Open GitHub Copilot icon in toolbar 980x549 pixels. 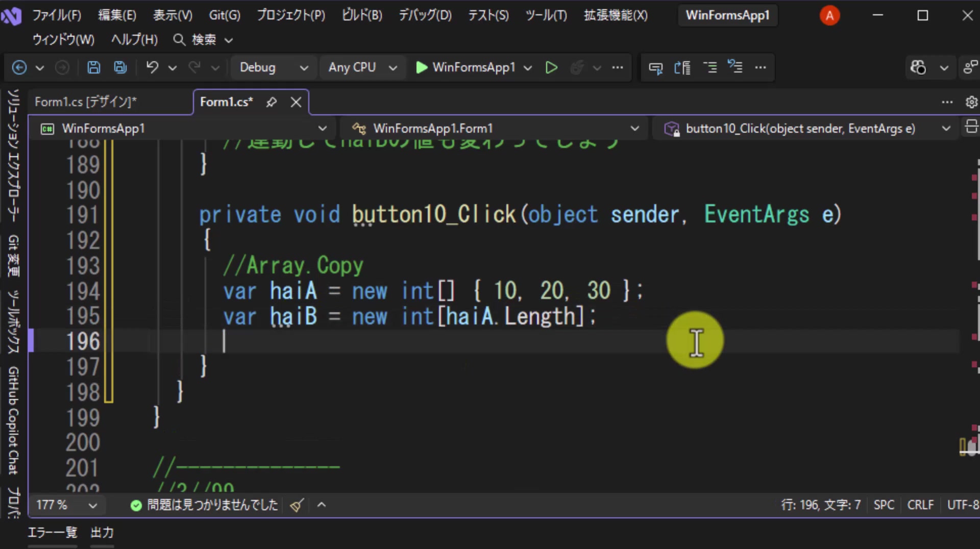point(918,67)
